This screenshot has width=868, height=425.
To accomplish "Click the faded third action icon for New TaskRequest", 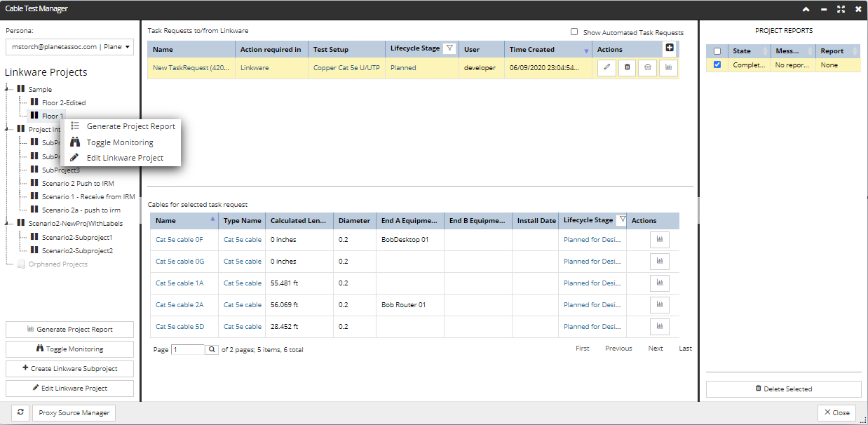I will pos(648,68).
